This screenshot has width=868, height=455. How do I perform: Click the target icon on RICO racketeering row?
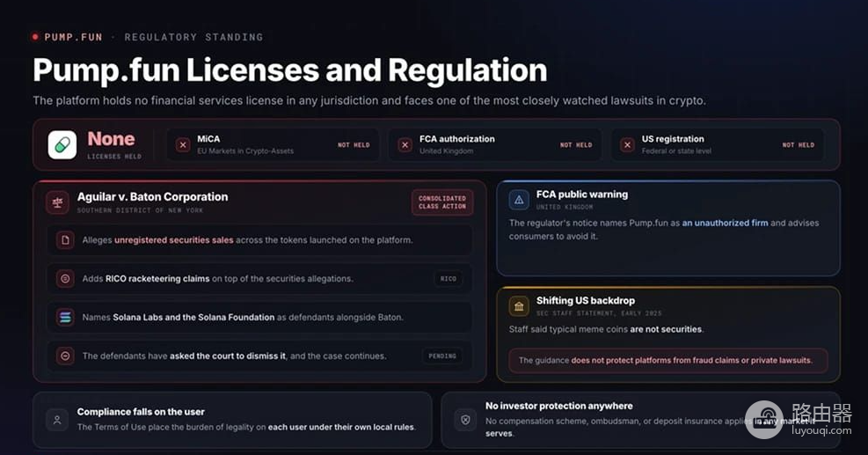pyautogui.click(x=65, y=278)
